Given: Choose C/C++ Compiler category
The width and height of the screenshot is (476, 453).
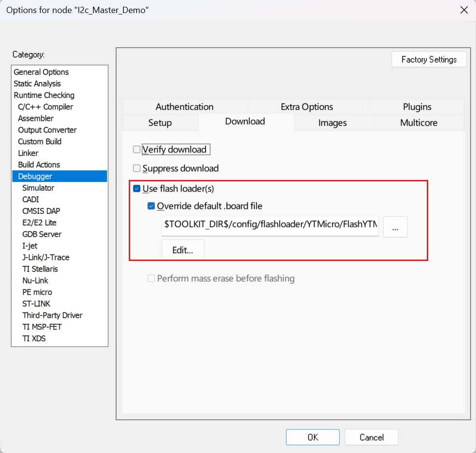Looking at the screenshot, I should tap(45, 107).
